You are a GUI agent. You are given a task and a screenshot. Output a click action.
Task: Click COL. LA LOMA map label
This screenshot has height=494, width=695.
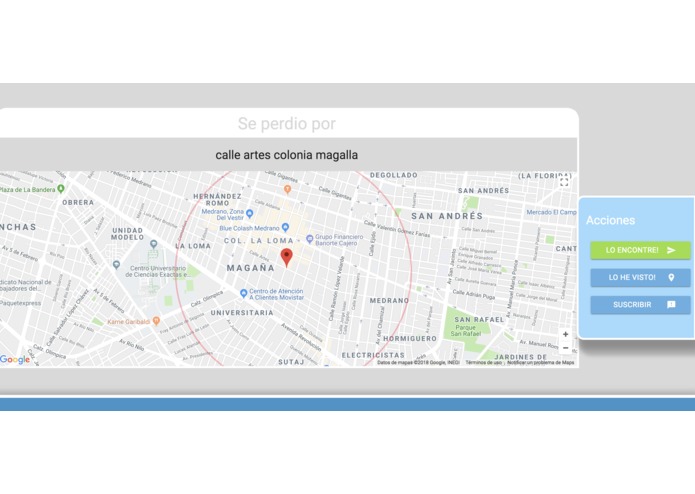(258, 241)
